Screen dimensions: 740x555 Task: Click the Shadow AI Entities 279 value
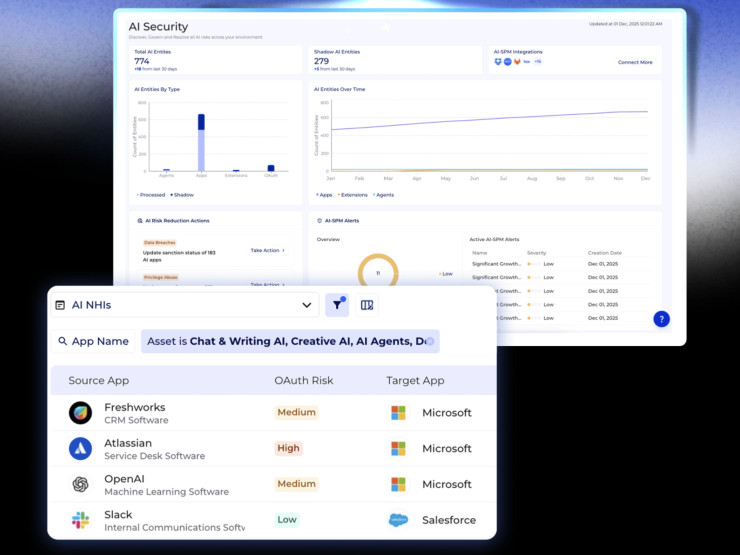tap(321, 61)
